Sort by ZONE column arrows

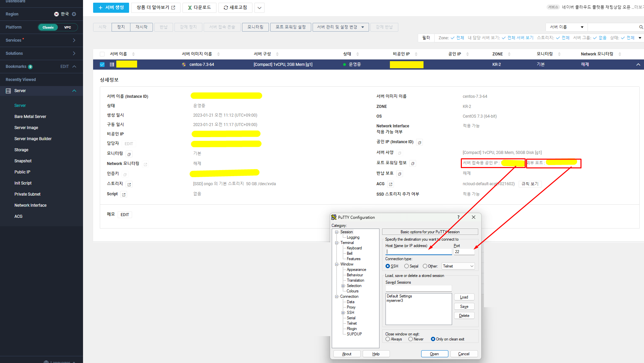509,54
